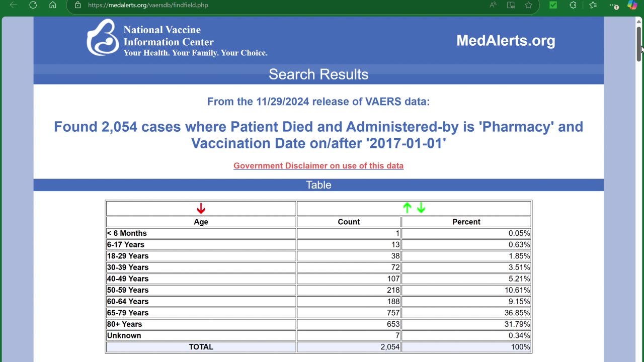Open Government Disclaimer on use of this data
644x362 pixels.
pos(318,165)
